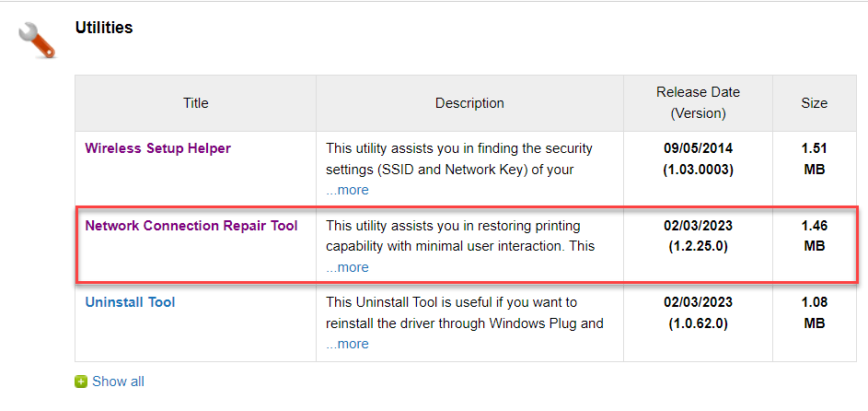This screenshot has height=411, width=868.
Task: Click the orange wrench Utilities icon
Action: point(37,40)
